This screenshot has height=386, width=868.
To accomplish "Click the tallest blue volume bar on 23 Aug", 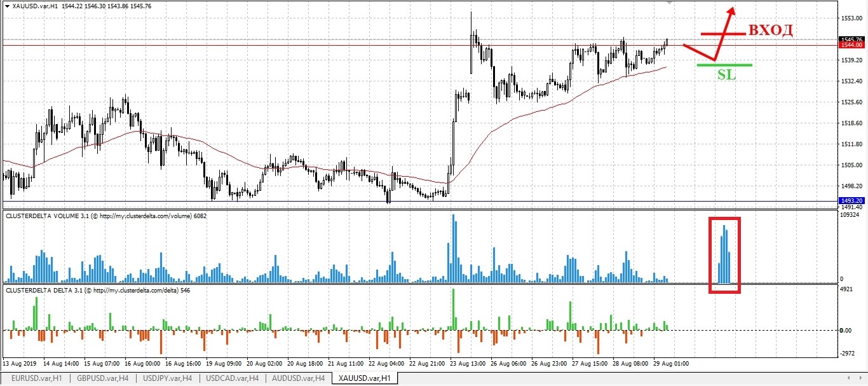I will pyautogui.click(x=454, y=249).
